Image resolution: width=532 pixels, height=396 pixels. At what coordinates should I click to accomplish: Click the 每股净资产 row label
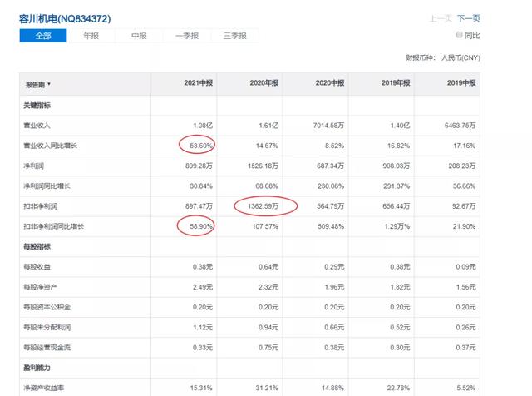(41, 287)
